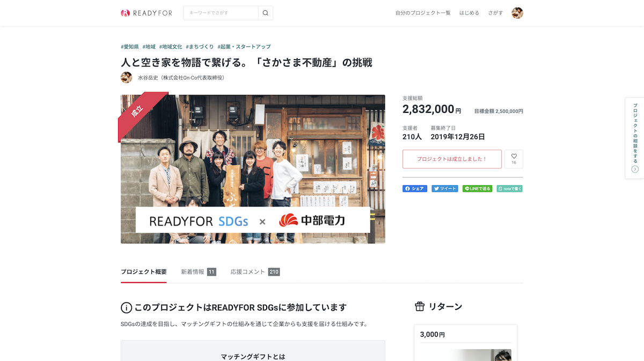Image resolution: width=644 pixels, height=361 pixels.
Task: Open the 3,000円 return card
Action: point(466,343)
